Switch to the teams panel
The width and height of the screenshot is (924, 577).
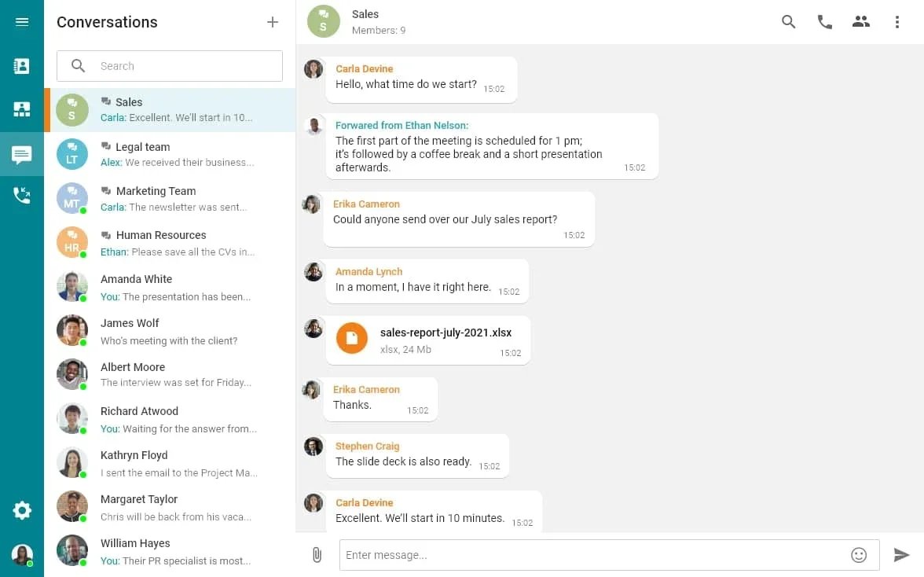click(22, 109)
